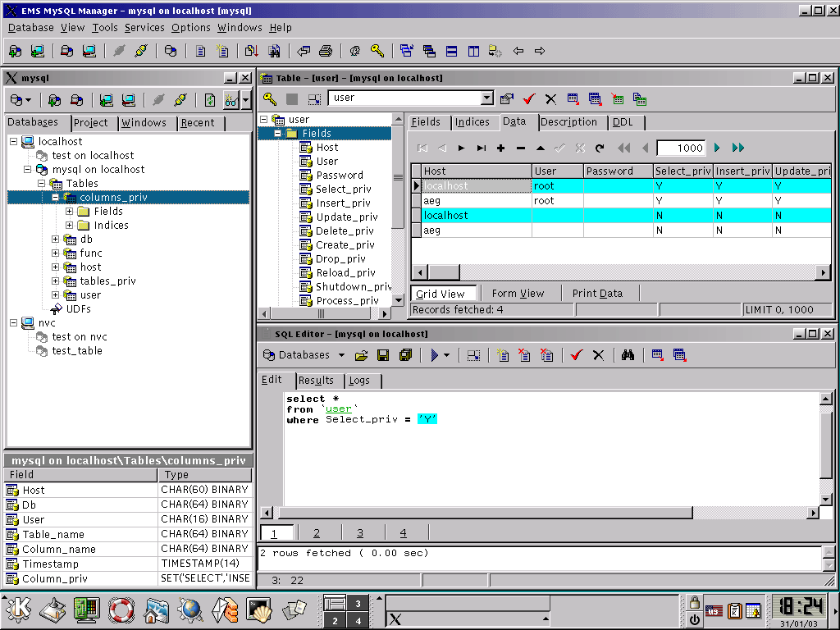The height and width of the screenshot is (630, 840).
Task: Click the red checkmark in Table window toolbar
Action: 529,99
